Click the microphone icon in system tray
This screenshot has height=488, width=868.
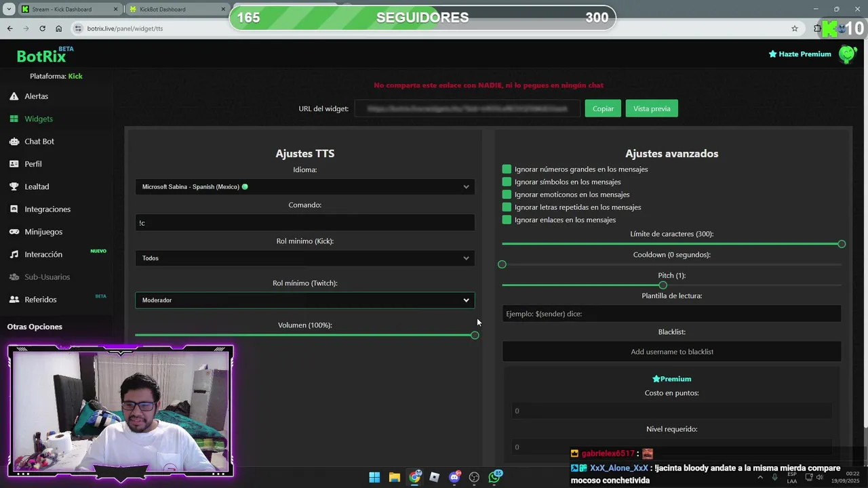pyautogui.click(x=774, y=477)
